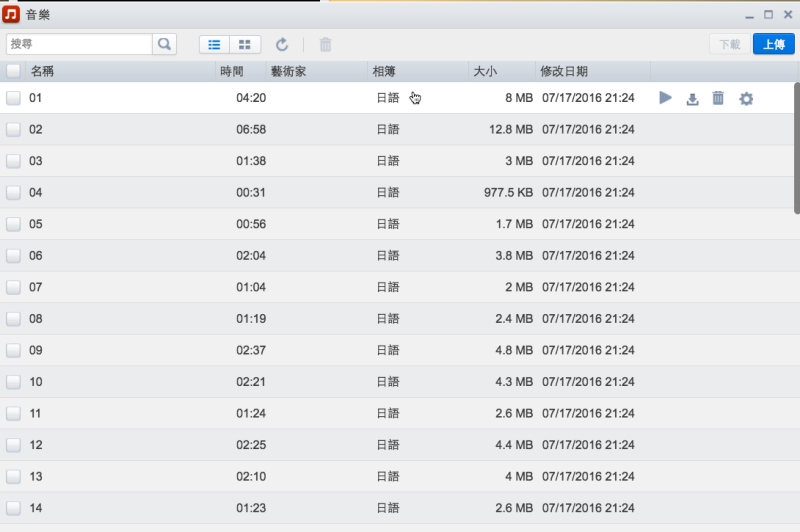This screenshot has width=800, height=532.
Task: Check the box for track 03
Action: 13,161
